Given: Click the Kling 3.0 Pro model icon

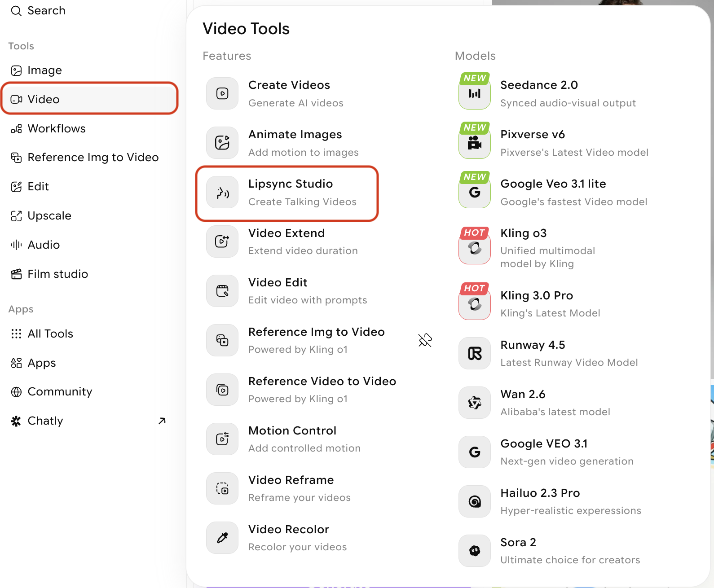Looking at the screenshot, I should pos(475,304).
